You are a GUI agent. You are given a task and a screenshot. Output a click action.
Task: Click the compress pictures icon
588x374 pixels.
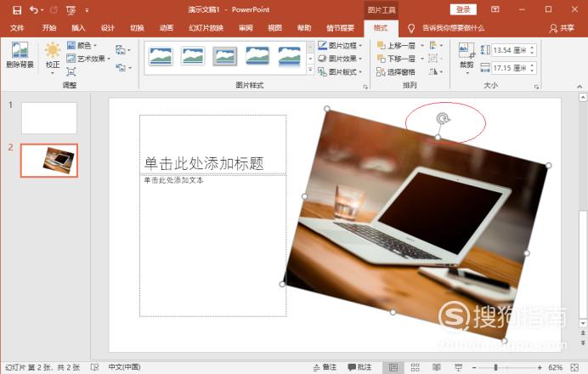[71, 71]
